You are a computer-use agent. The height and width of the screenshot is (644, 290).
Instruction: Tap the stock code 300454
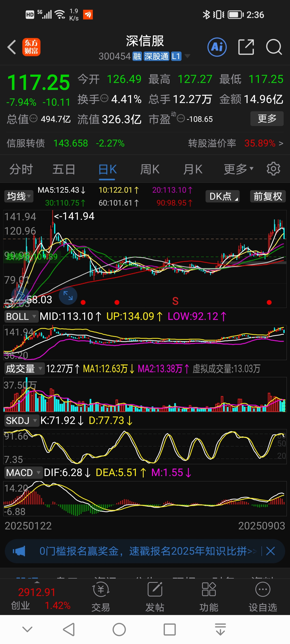tap(115, 56)
